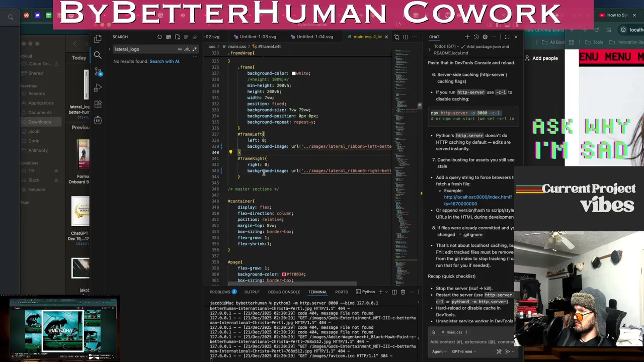
Task: Open Source Control view in activity bar
Action: coord(98,72)
